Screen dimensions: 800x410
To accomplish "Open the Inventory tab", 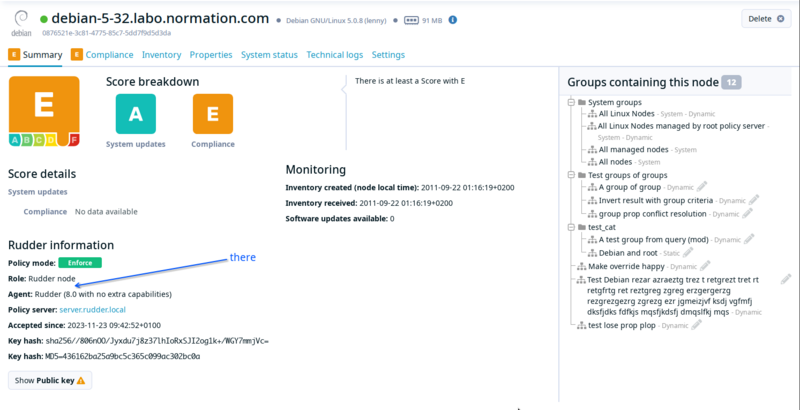I will coord(161,55).
